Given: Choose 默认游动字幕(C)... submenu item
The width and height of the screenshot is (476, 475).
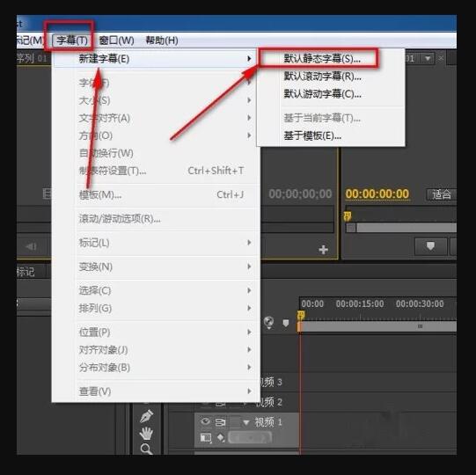Looking at the screenshot, I should click(x=322, y=94).
